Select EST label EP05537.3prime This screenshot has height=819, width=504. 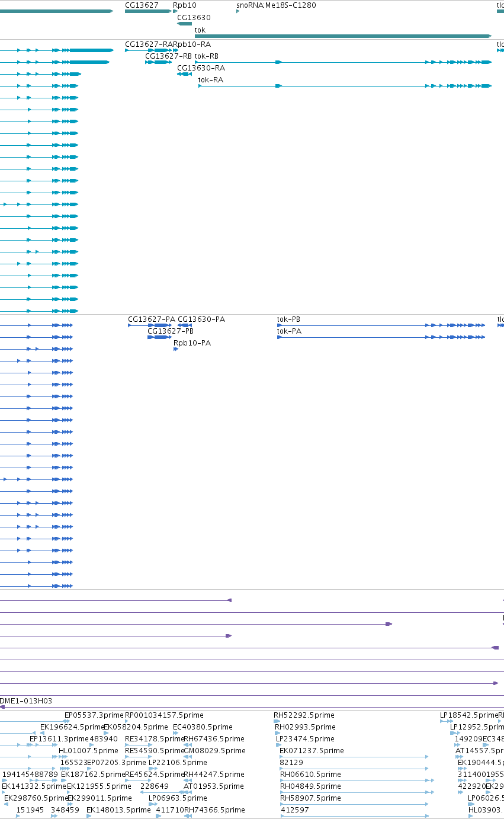(x=94, y=715)
